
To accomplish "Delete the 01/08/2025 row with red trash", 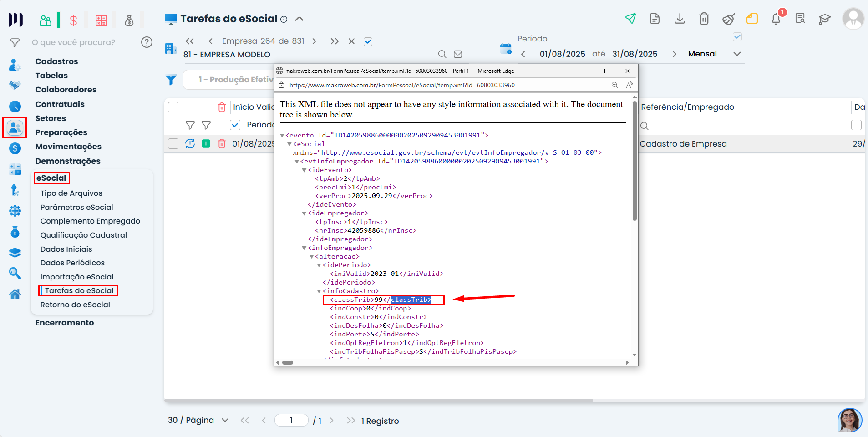I will click(x=222, y=144).
